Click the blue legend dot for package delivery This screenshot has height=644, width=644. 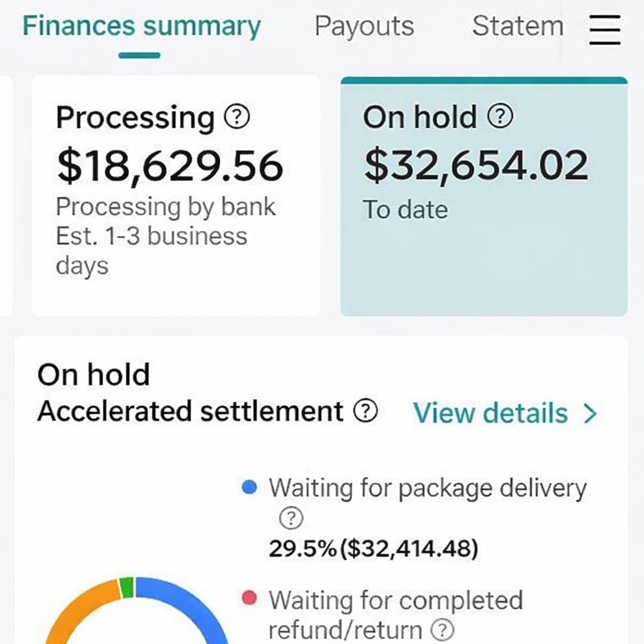coord(249,488)
